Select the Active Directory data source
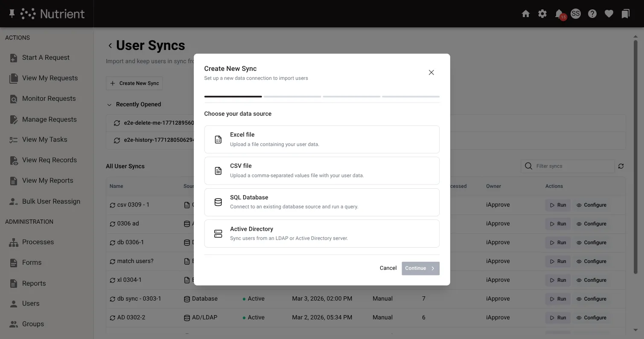Image resolution: width=644 pixels, height=339 pixels. coord(322,234)
